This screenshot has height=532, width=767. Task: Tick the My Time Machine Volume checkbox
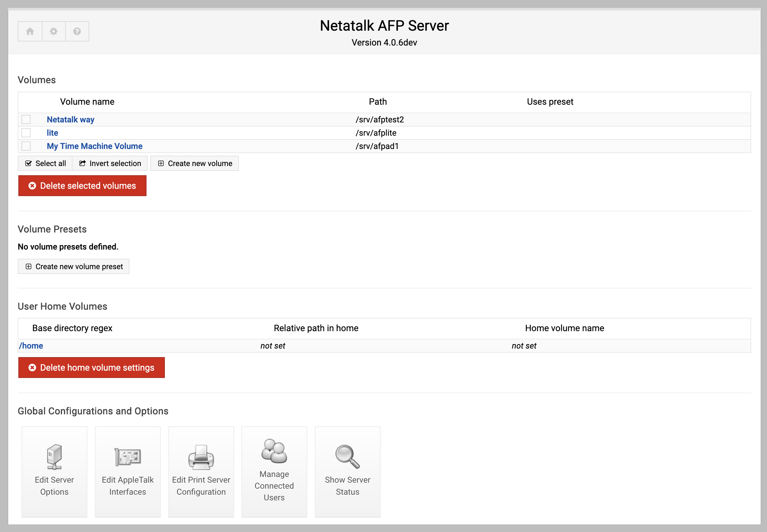[x=26, y=146]
